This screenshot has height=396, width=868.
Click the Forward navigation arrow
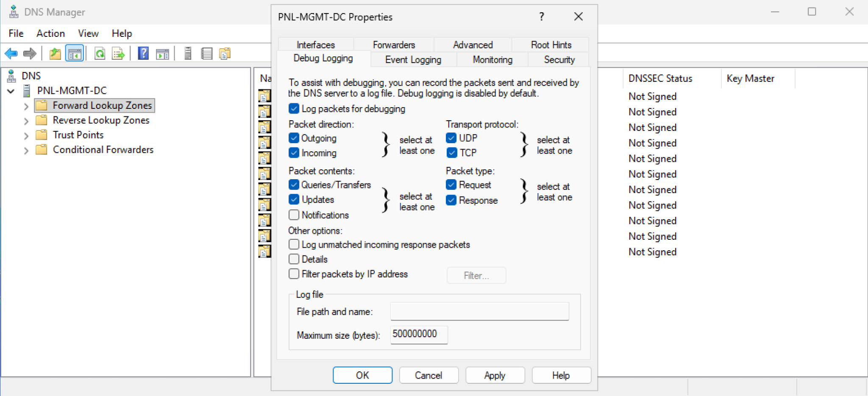[x=30, y=53]
